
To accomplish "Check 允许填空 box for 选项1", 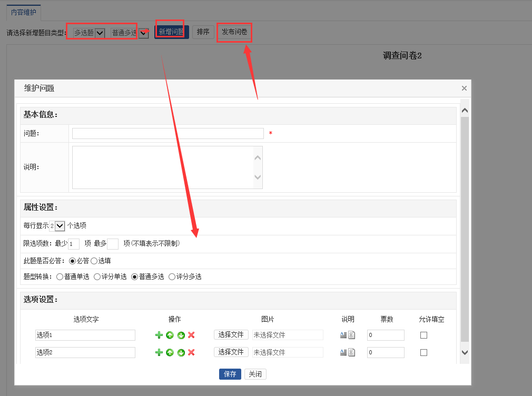I will pos(423,335).
